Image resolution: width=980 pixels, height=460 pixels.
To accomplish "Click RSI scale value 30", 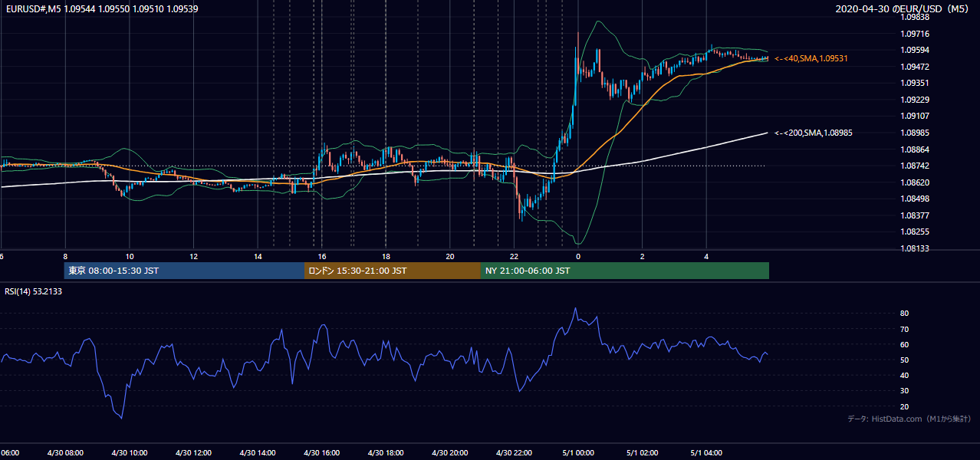I will [x=904, y=391].
